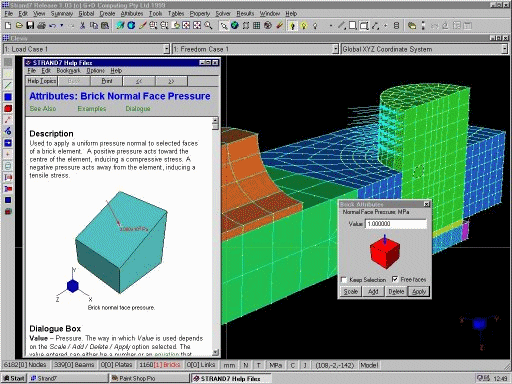Viewport: 512px width, 384px height.
Task: Click the Apply button in Brick Attributes
Action: 419,292
